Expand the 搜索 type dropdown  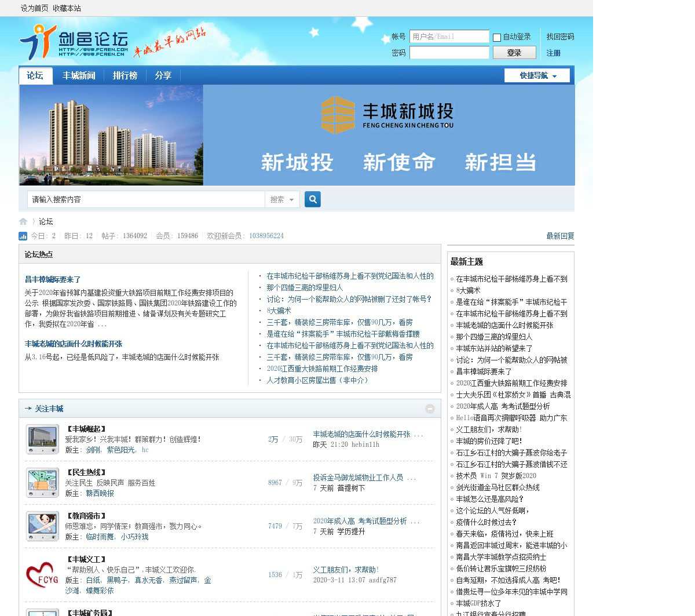tap(282, 199)
